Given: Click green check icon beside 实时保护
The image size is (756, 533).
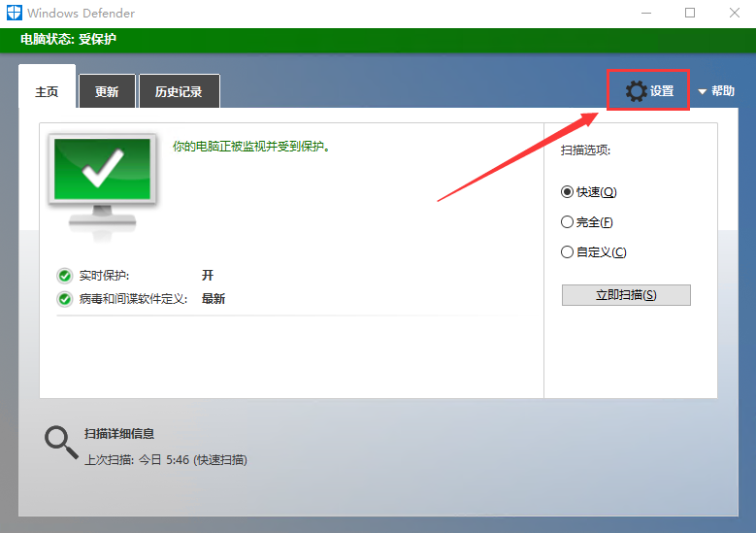Looking at the screenshot, I should click(x=64, y=276).
